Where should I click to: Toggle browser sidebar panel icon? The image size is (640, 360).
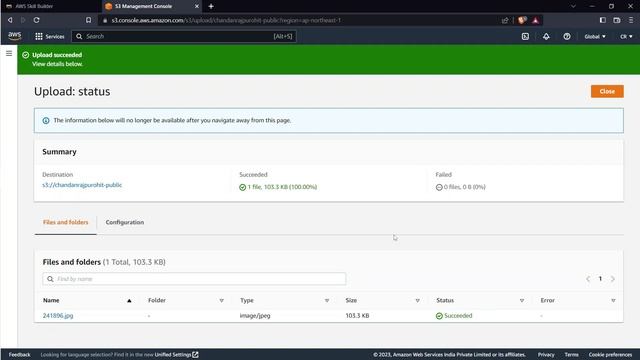(x=602, y=20)
